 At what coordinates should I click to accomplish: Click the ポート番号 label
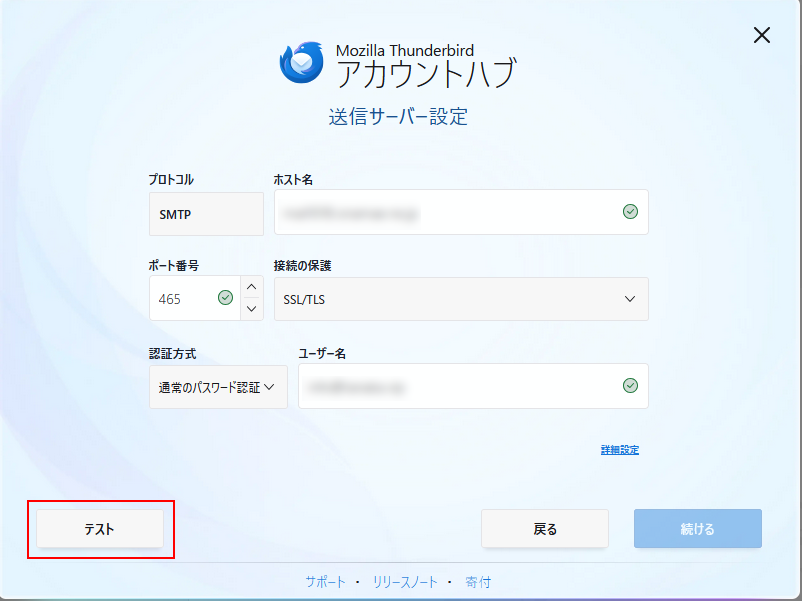click(x=173, y=265)
